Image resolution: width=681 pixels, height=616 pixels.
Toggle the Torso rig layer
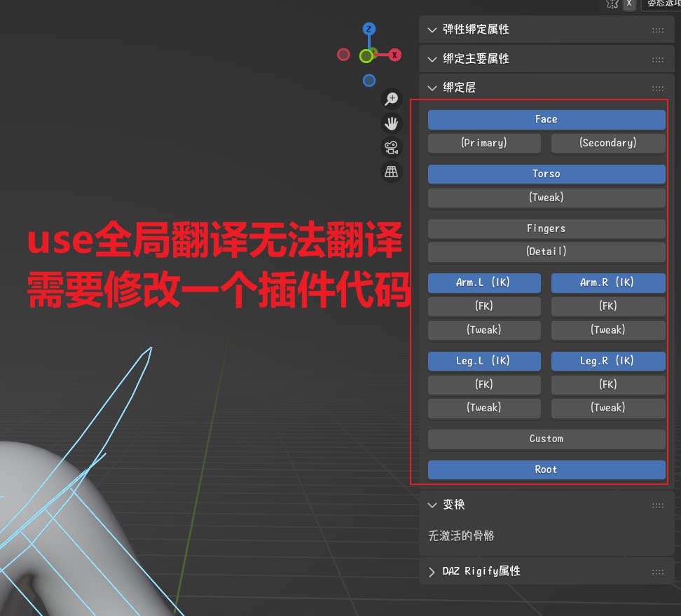[x=546, y=174]
